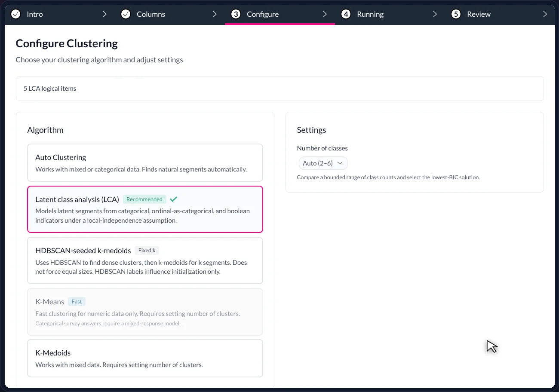Screen dimensions: 559x392
Task: Click the step 3 Configure number badge
Action: 236,14
